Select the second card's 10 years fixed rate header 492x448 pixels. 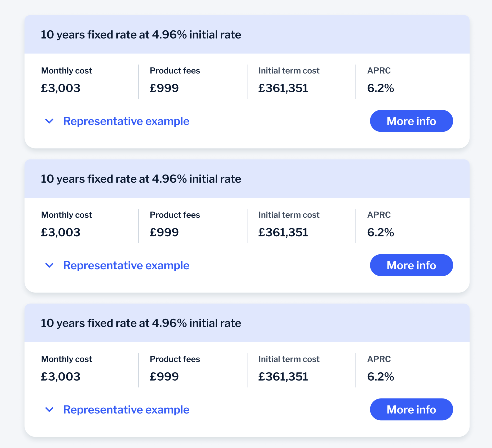tap(141, 179)
